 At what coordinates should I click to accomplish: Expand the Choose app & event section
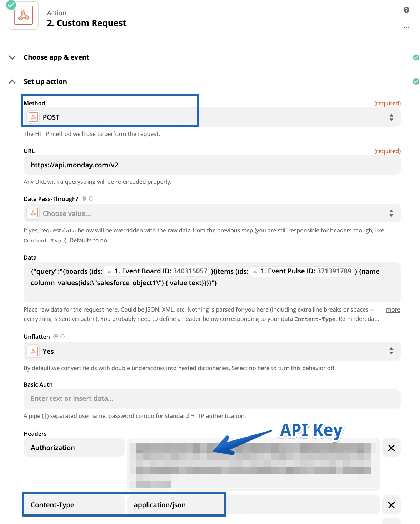point(12,57)
